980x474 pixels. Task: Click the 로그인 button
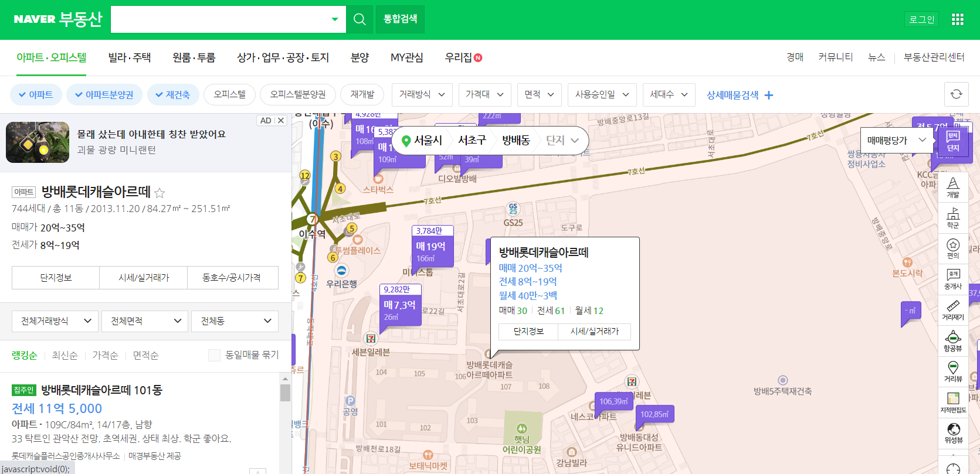(922, 19)
